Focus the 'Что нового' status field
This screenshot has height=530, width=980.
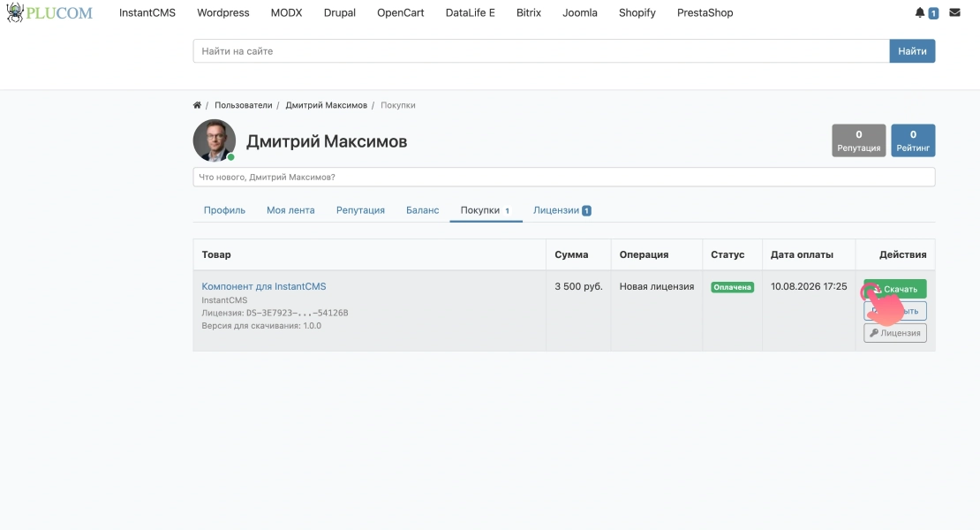tap(564, 177)
